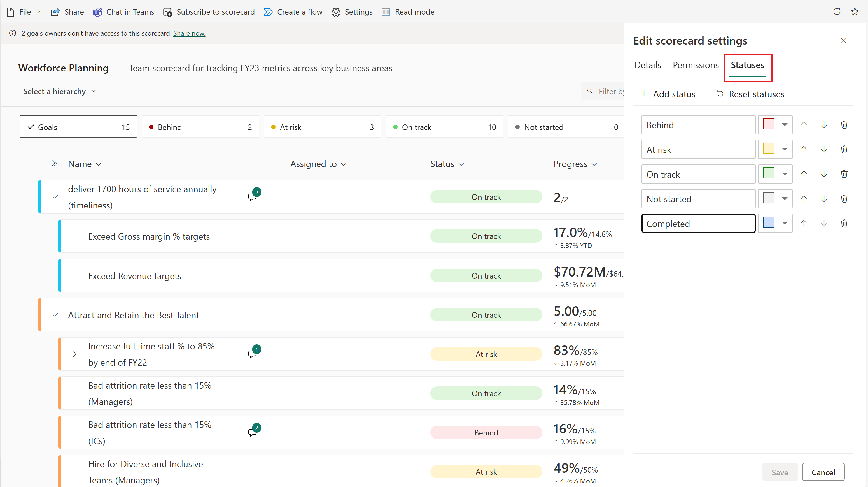The width and height of the screenshot is (868, 487).
Task: Click the Share now link
Action: tap(189, 33)
